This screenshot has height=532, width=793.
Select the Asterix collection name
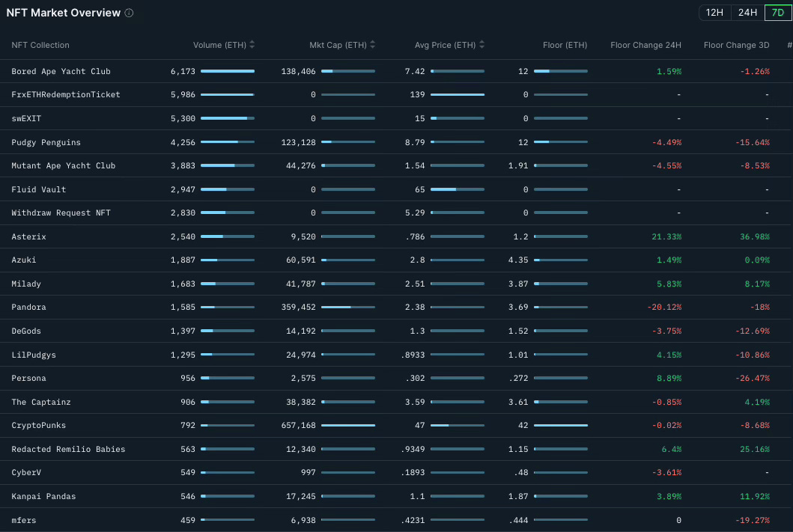(x=28, y=236)
